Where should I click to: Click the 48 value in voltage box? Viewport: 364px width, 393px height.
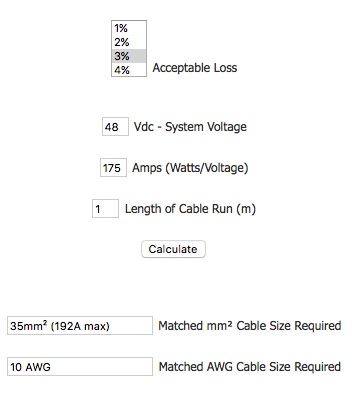click(x=111, y=127)
